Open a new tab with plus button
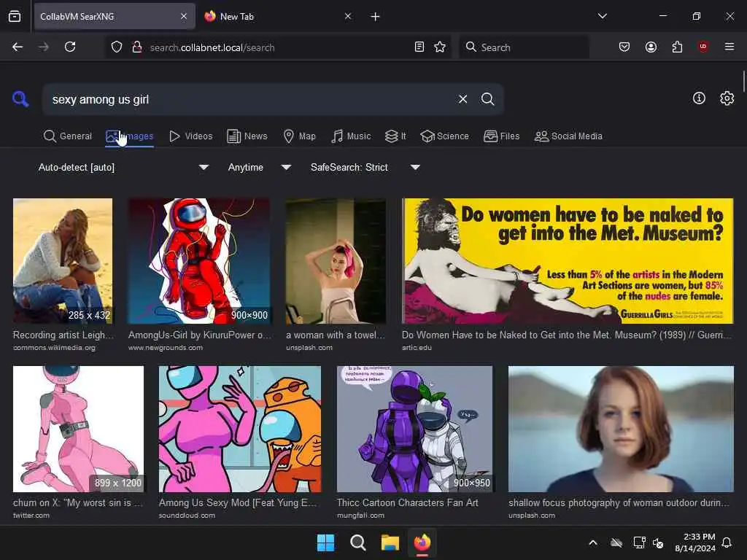Screen dimensions: 747x560 pyautogui.click(x=375, y=17)
